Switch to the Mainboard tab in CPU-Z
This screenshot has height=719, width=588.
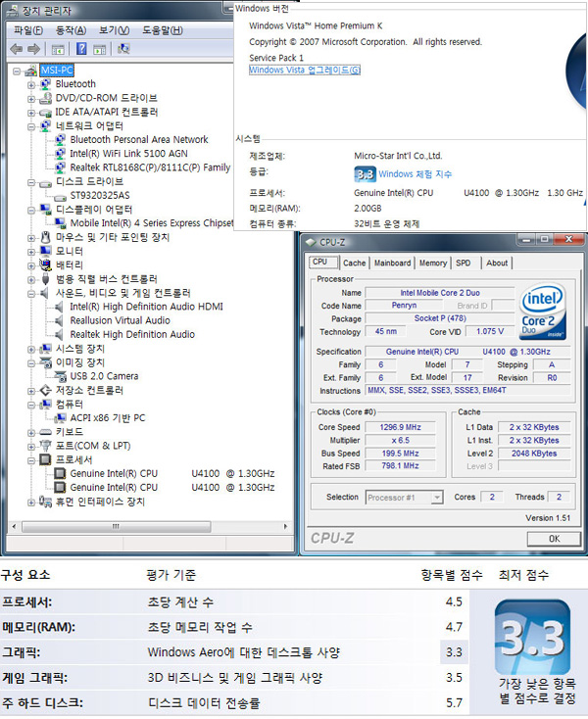tap(392, 264)
